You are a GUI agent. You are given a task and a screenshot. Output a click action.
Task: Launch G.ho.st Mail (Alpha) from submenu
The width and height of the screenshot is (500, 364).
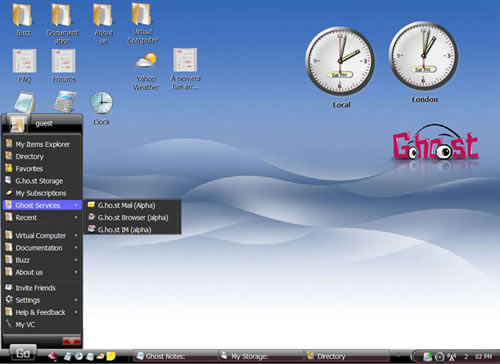coord(132,205)
